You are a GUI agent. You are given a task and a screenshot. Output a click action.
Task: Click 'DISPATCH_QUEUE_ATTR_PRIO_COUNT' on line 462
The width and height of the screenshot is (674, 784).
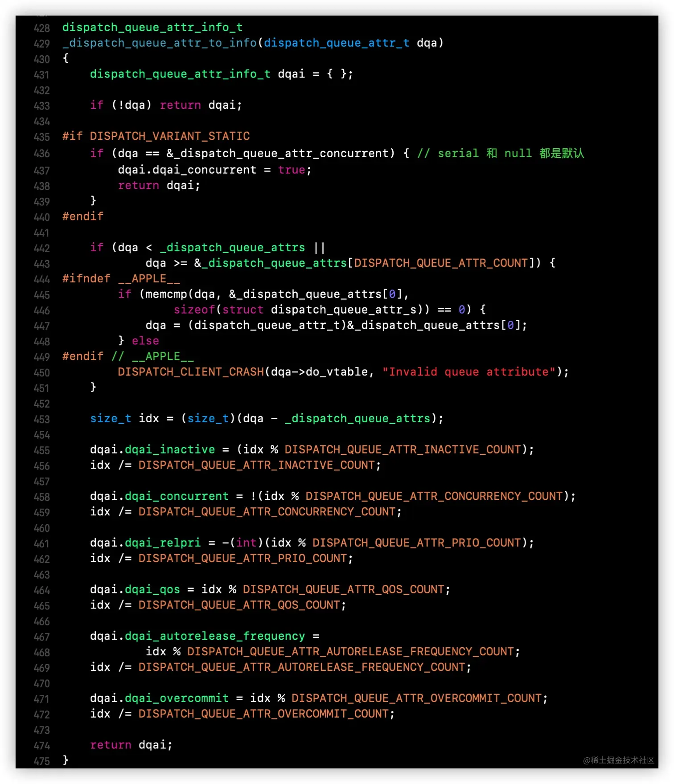(243, 559)
